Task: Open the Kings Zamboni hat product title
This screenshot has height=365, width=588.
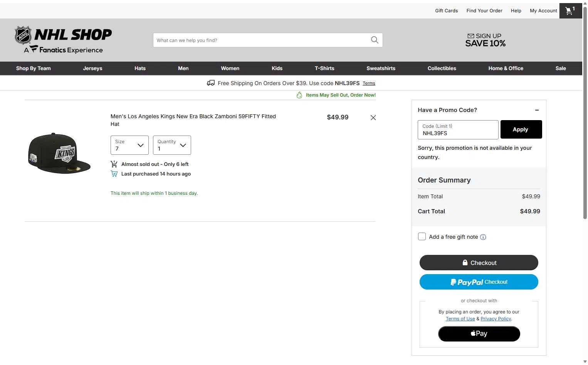Action: pos(193,120)
